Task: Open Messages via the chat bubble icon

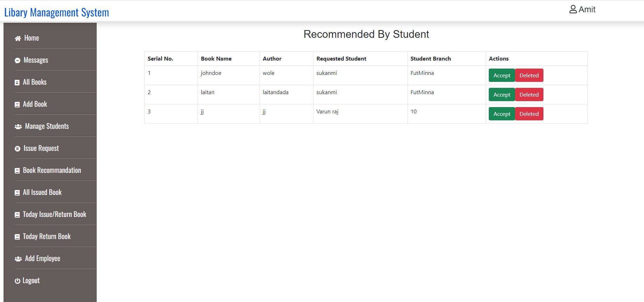Action: 17,60
